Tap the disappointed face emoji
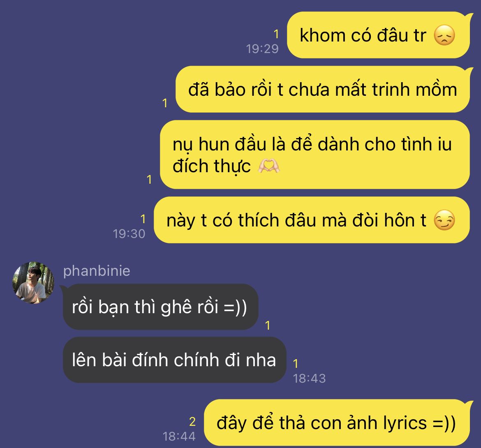Image resolution: width=481 pixels, height=448 pixels. click(x=444, y=35)
